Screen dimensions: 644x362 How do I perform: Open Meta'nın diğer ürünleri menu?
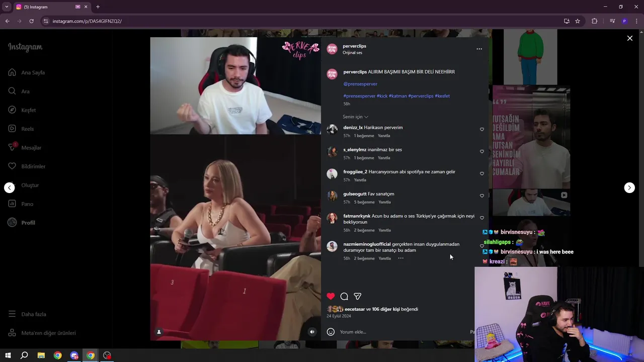tap(42, 333)
